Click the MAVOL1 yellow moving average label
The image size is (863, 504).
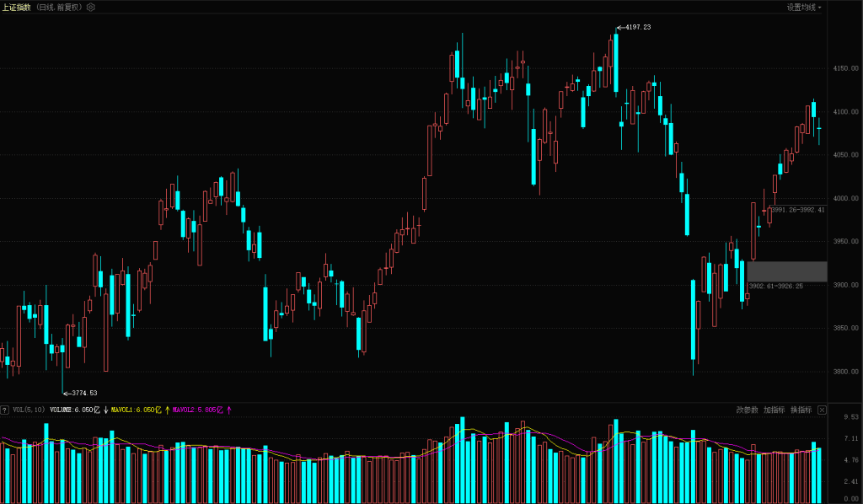click(x=135, y=410)
